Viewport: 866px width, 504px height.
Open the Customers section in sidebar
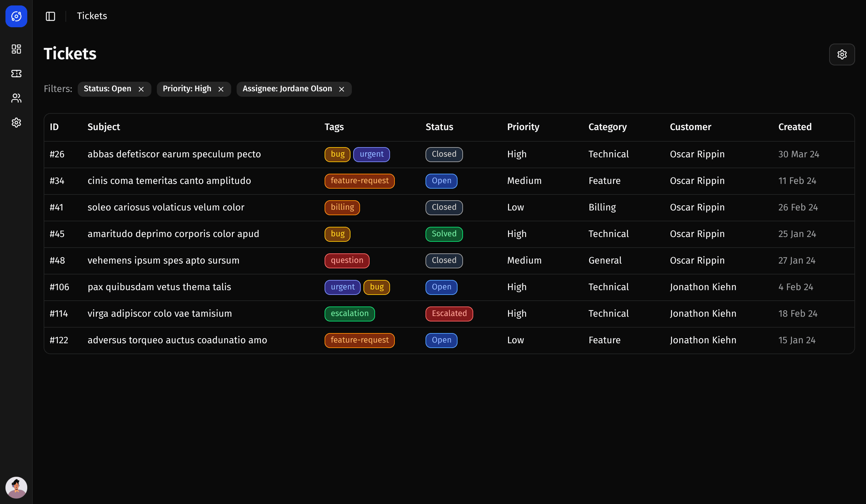pos(16,98)
